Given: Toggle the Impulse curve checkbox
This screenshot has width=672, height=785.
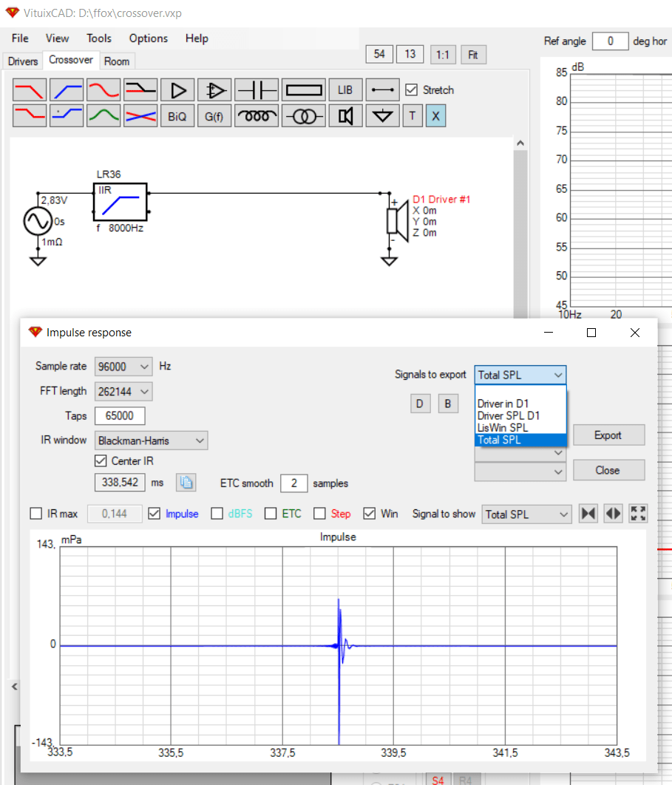Looking at the screenshot, I should point(155,514).
